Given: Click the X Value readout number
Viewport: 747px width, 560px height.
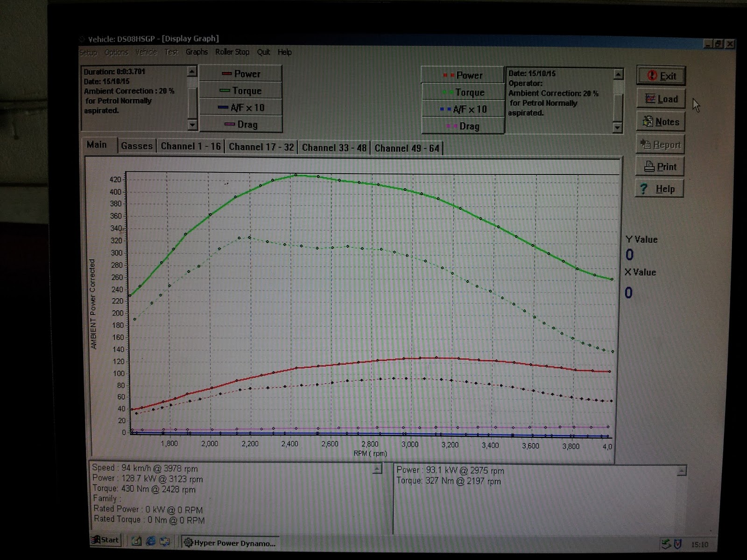Looking at the screenshot, I should pos(628,293).
